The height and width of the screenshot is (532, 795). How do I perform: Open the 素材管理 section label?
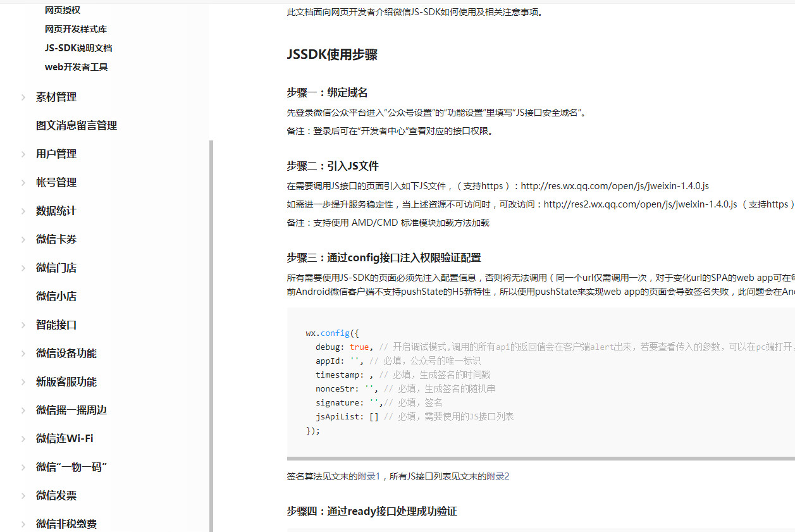point(56,97)
